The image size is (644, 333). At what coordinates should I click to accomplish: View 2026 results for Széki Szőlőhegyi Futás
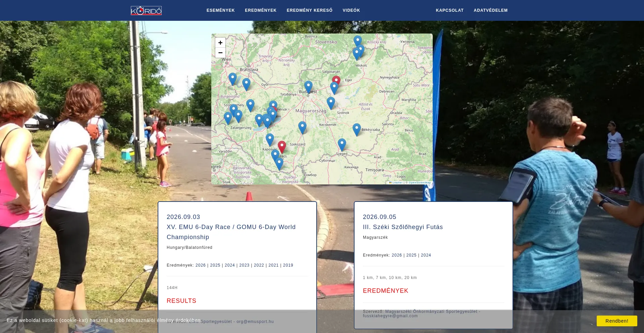397,255
